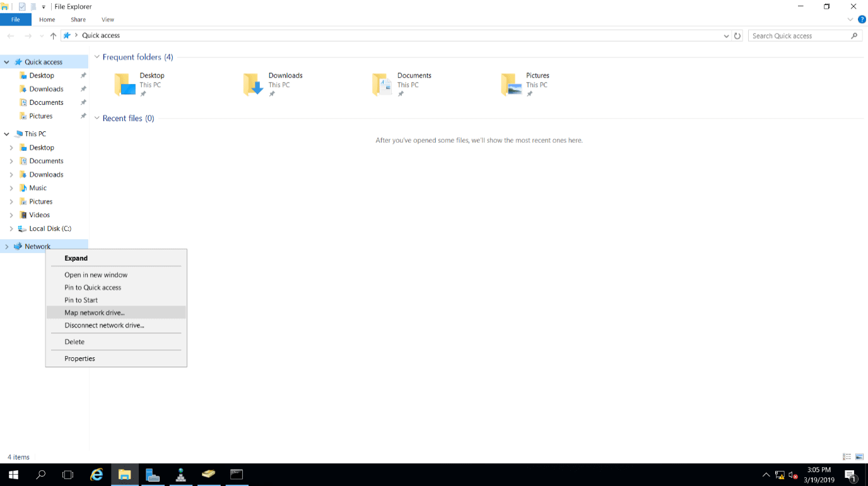Click the Up directory arrow icon

coord(53,36)
